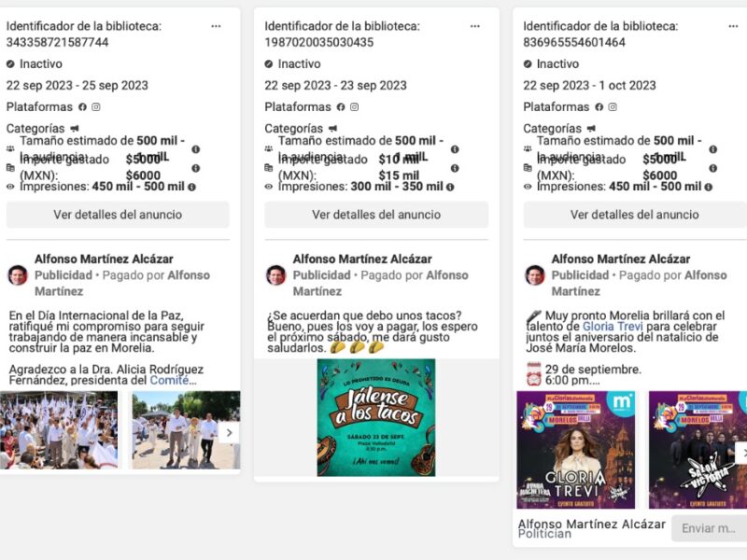Click profile avatar in peace day ad
The width and height of the screenshot is (747, 560).
point(18,275)
